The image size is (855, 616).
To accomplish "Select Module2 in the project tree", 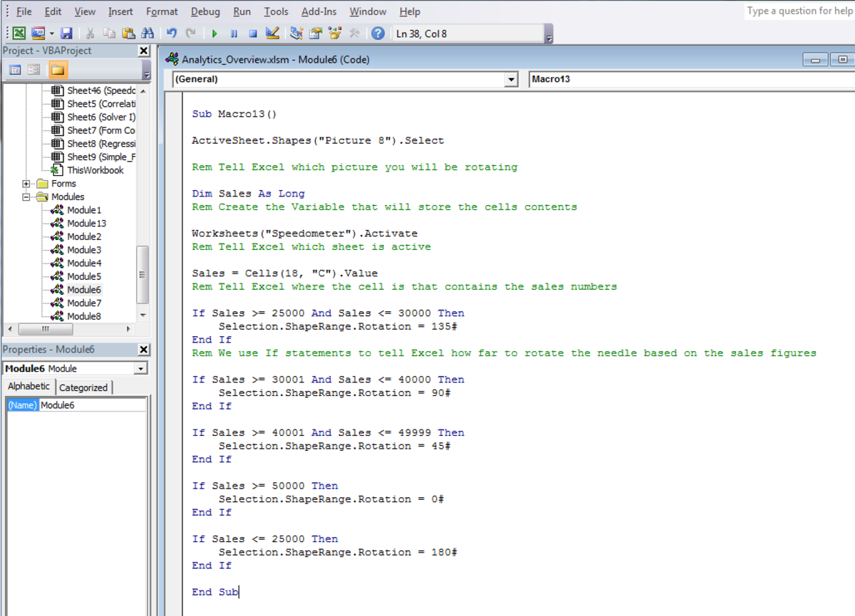I will 84,236.
